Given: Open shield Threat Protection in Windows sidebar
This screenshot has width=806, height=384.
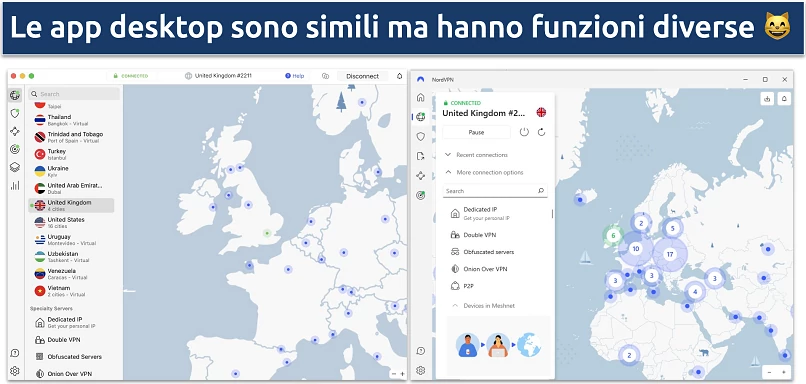Looking at the screenshot, I should point(420,136).
